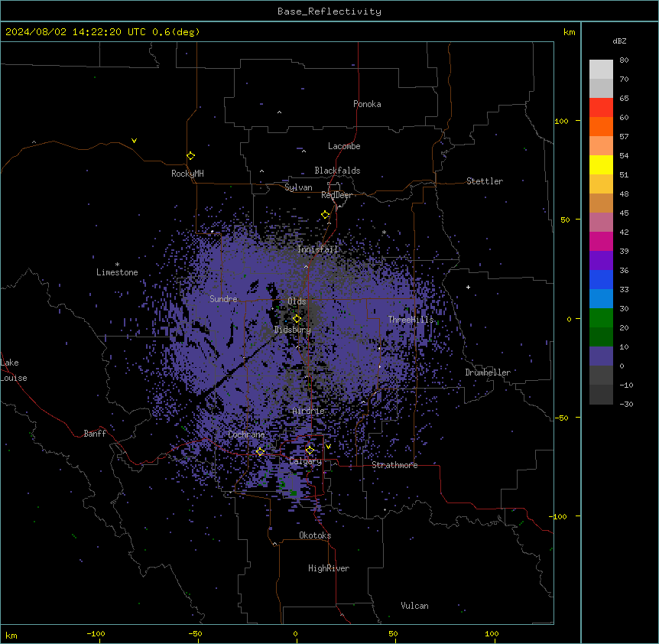
Task: Click the RedDeer city label
Action: (336, 195)
